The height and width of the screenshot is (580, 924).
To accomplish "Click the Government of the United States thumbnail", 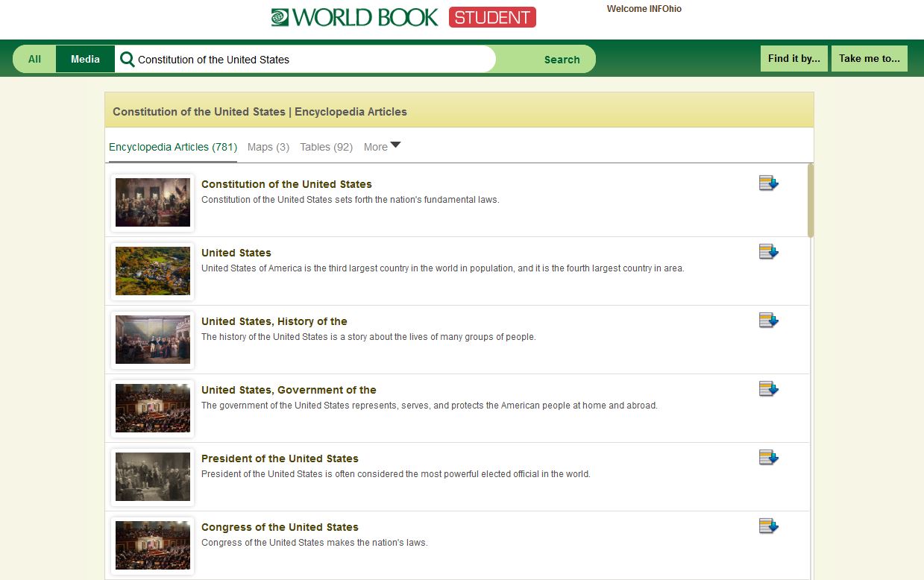I will pyautogui.click(x=153, y=408).
